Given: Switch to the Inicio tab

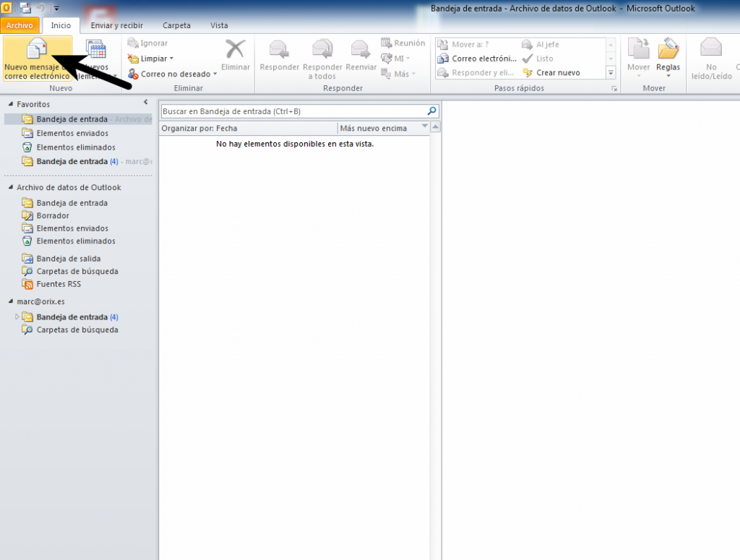Looking at the screenshot, I should (x=61, y=25).
